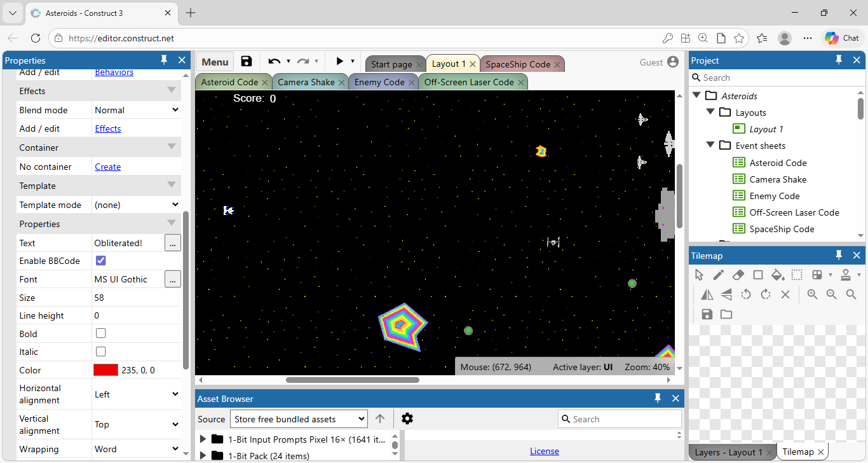Save tilemap brushes with disk icon
Image resolution: width=868 pixels, height=463 pixels.
pyautogui.click(x=707, y=314)
